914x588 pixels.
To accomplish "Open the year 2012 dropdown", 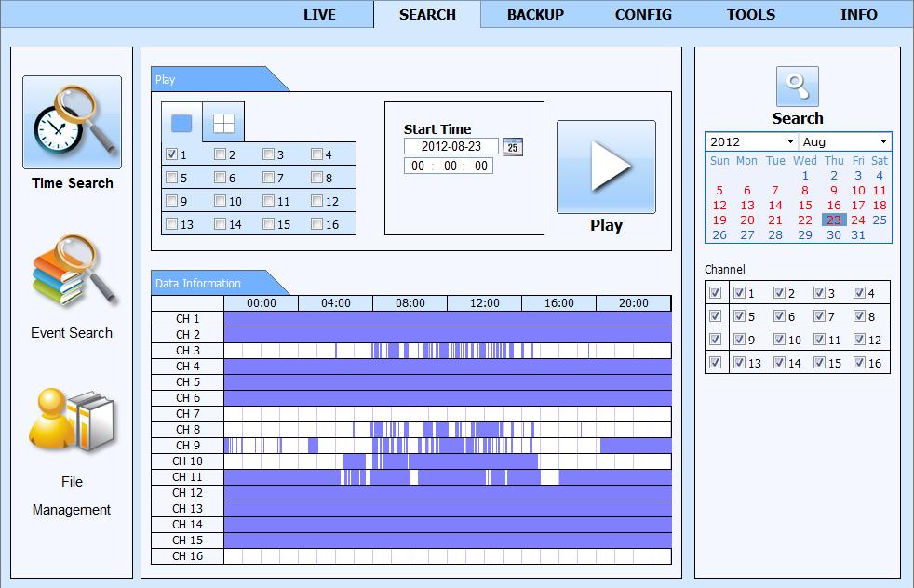I will point(751,141).
